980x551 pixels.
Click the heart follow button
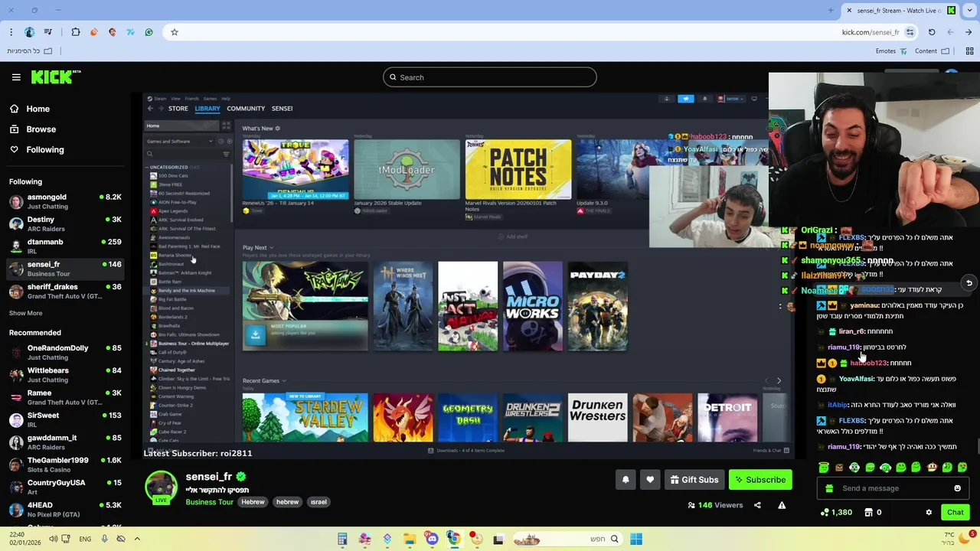coord(650,480)
